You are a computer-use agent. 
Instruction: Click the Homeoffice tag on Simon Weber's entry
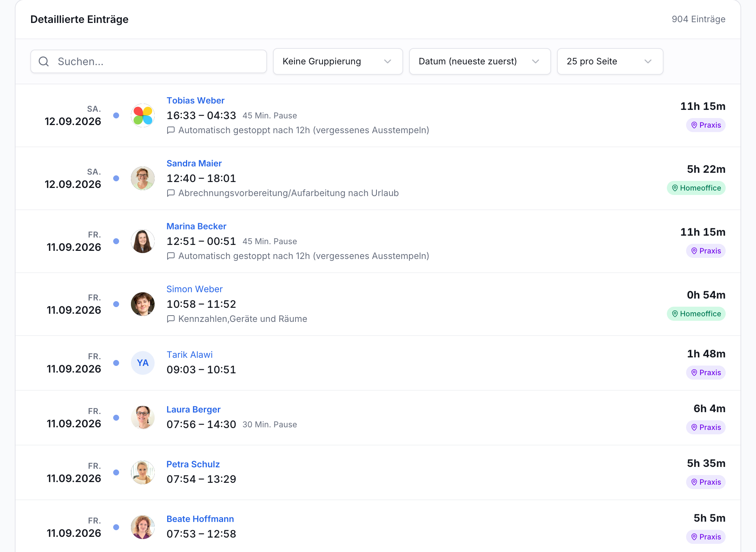click(696, 314)
